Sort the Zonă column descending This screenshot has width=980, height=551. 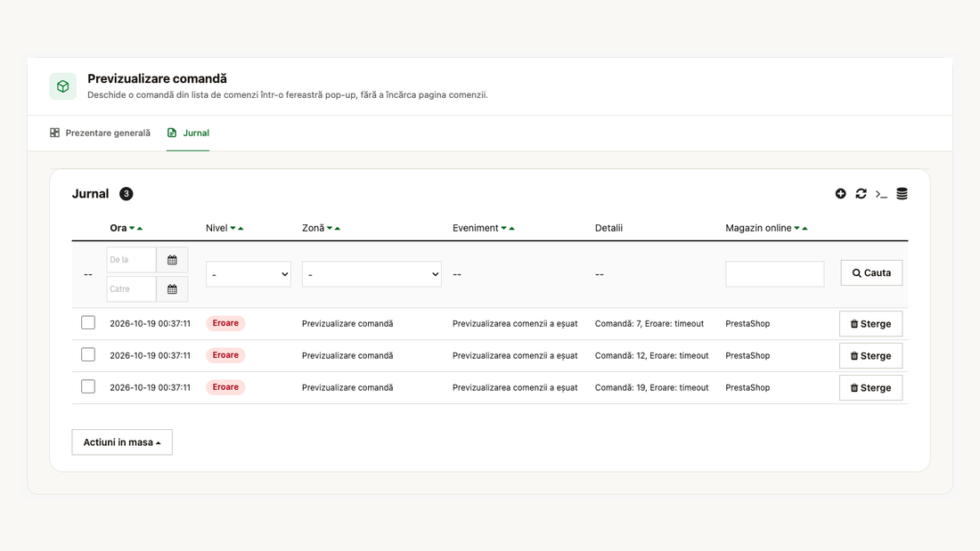tap(330, 228)
